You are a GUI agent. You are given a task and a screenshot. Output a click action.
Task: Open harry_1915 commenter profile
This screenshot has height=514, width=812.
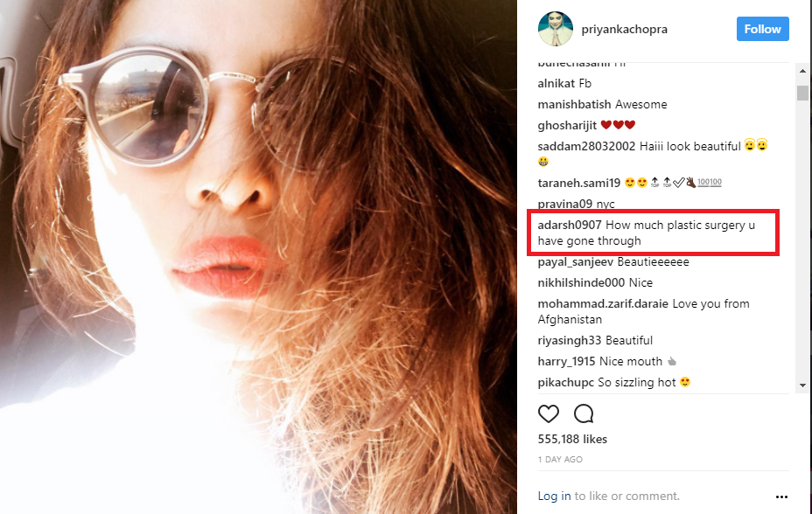pyautogui.click(x=566, y=361)
